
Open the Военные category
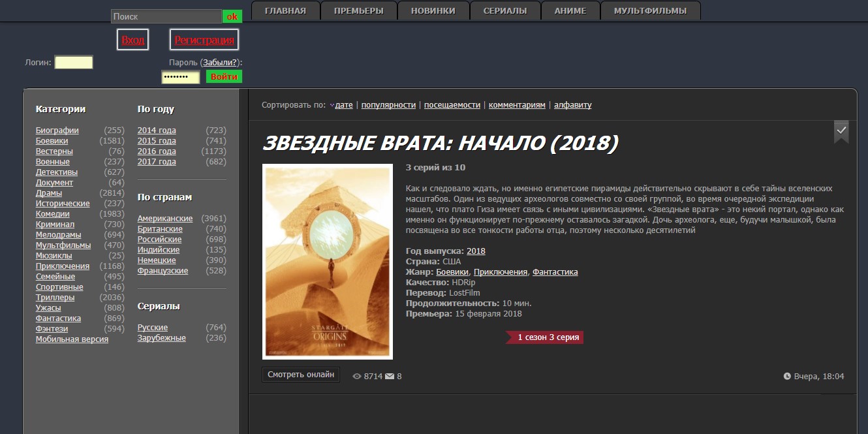(53, 162)
